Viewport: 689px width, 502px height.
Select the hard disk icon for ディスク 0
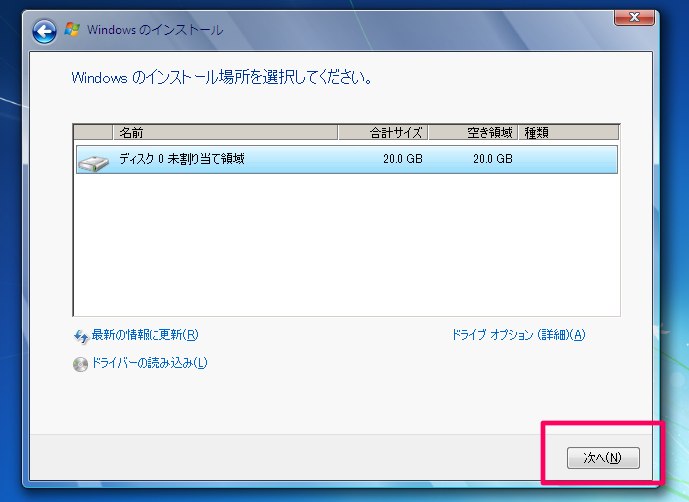click(93, 163)
